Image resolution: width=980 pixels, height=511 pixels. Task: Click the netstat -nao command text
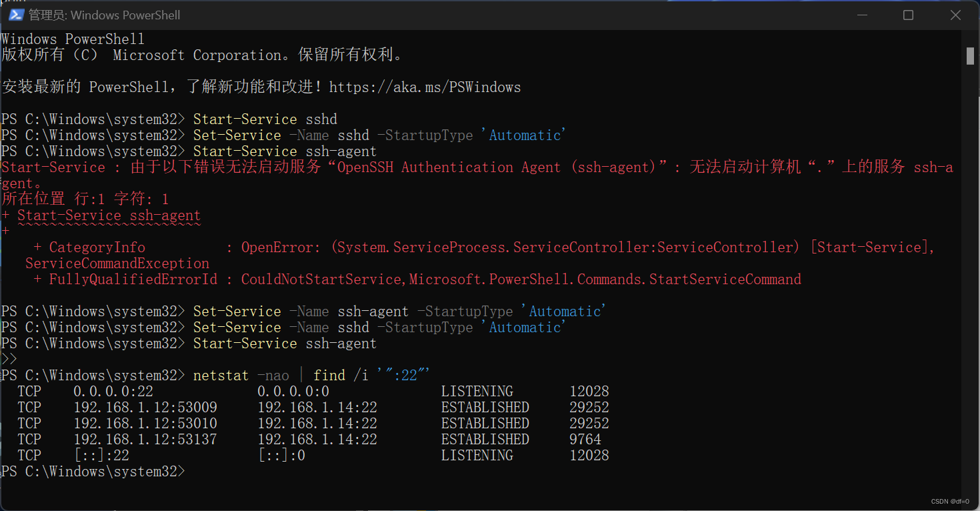pyautogui.click(x=240, y=375)
